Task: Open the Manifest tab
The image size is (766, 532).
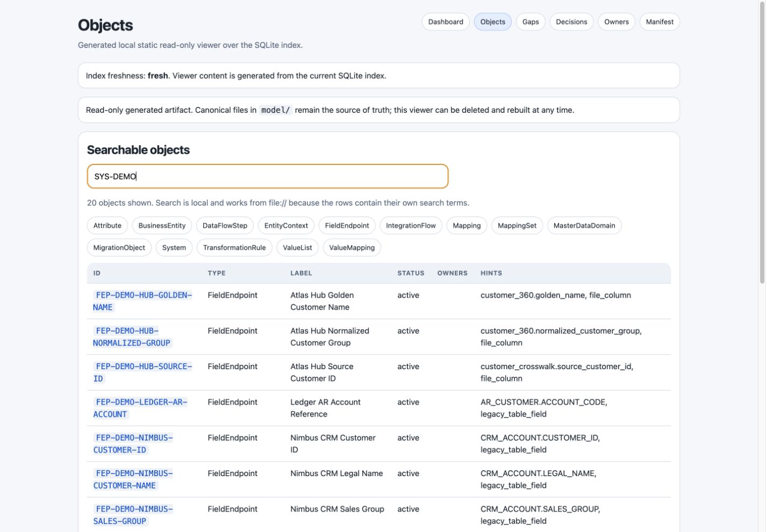Action: tap(660, 22)
